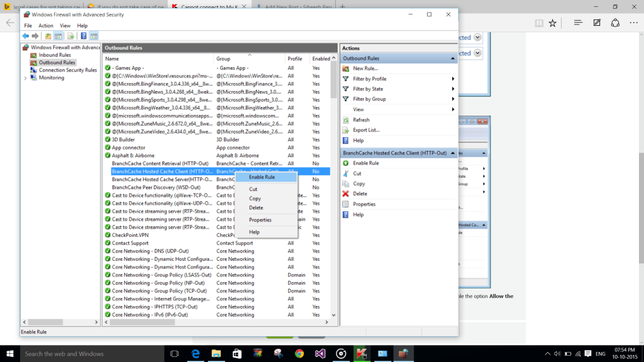This screenshot has width=644, height=362.
Task: Choose Cut from the context menu
Action: tap(266, 189)
